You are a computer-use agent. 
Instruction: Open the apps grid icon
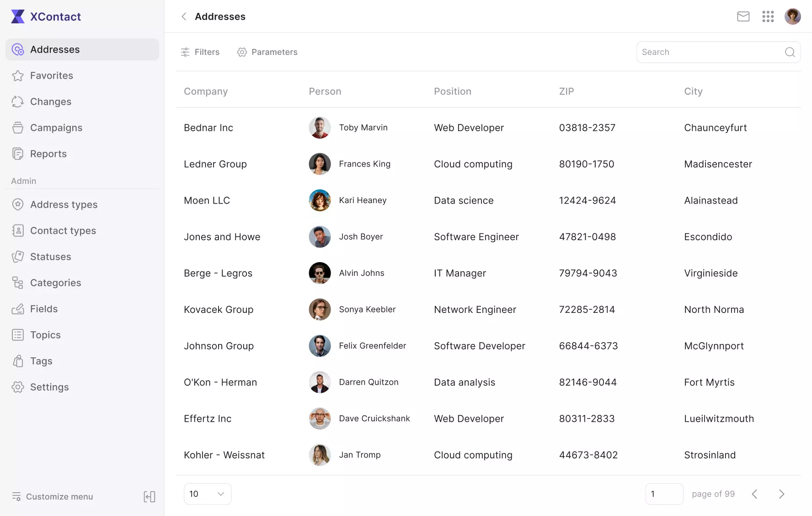(x=768, y=16)
